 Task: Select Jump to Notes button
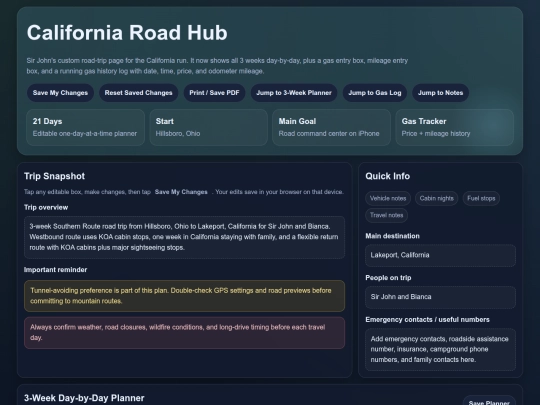click(440, 93)
